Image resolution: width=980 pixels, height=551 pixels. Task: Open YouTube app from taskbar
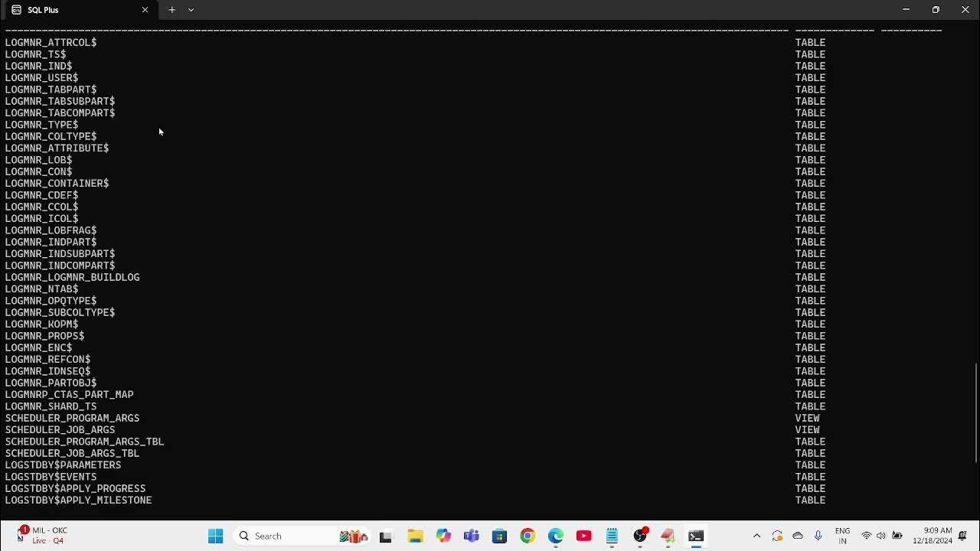(x=584, y=536)
